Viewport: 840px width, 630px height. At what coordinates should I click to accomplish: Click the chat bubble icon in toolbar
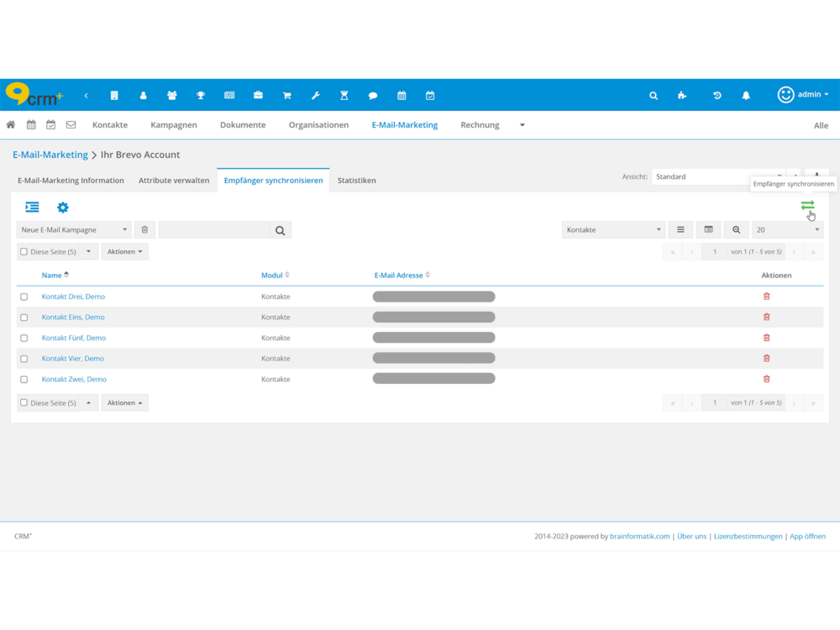coord(373,96)
